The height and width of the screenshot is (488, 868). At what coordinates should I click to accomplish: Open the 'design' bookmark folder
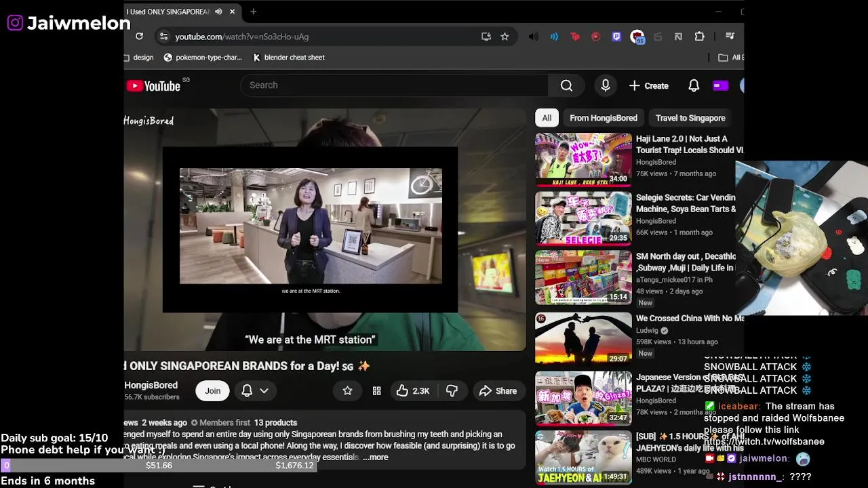coord(140,58)
